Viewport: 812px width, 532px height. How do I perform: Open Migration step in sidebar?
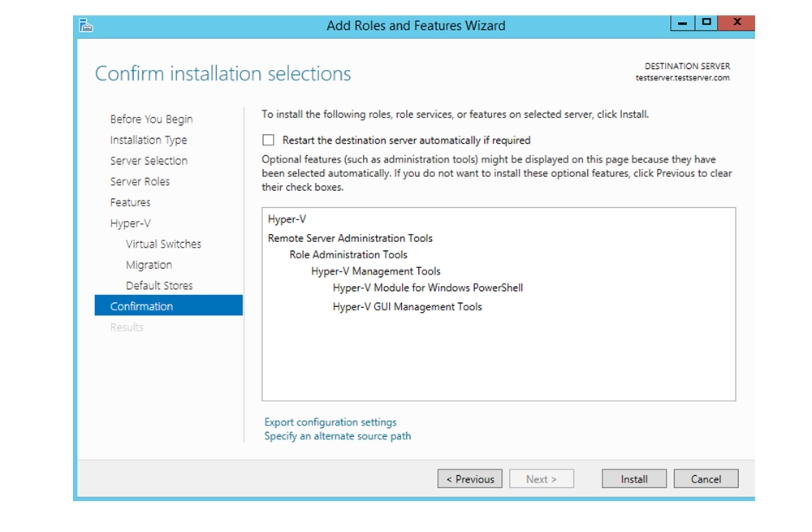click(x=149, y=265)
